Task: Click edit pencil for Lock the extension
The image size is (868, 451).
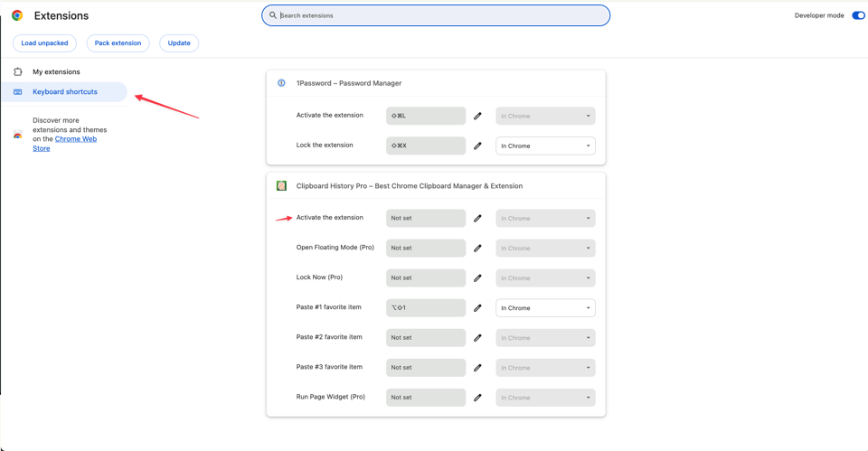Action: click(477, 146)
